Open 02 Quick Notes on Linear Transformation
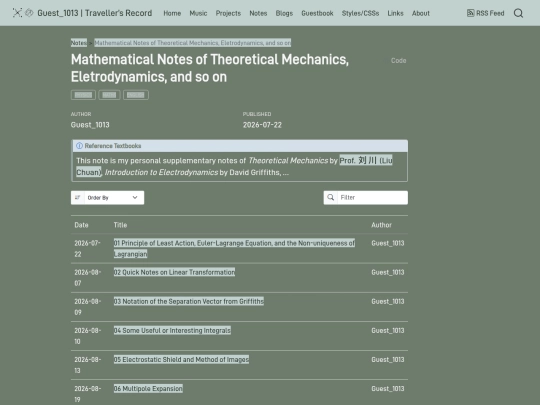 tap(174, 272)
